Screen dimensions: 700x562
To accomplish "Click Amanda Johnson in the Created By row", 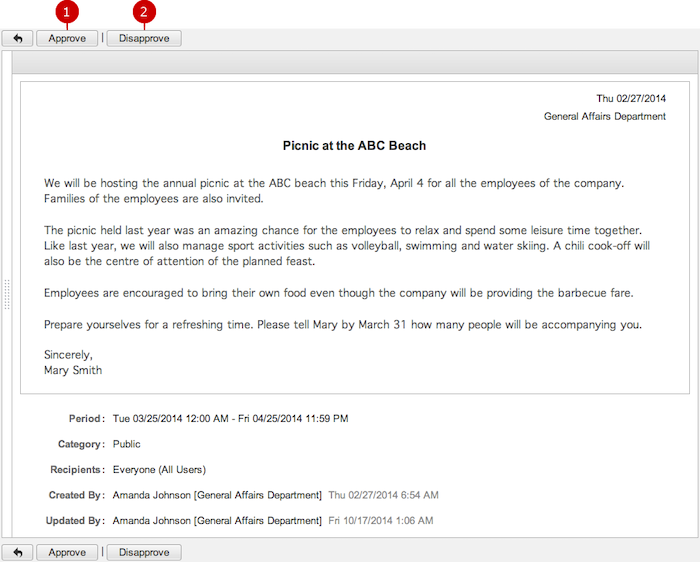I will 151,495.
